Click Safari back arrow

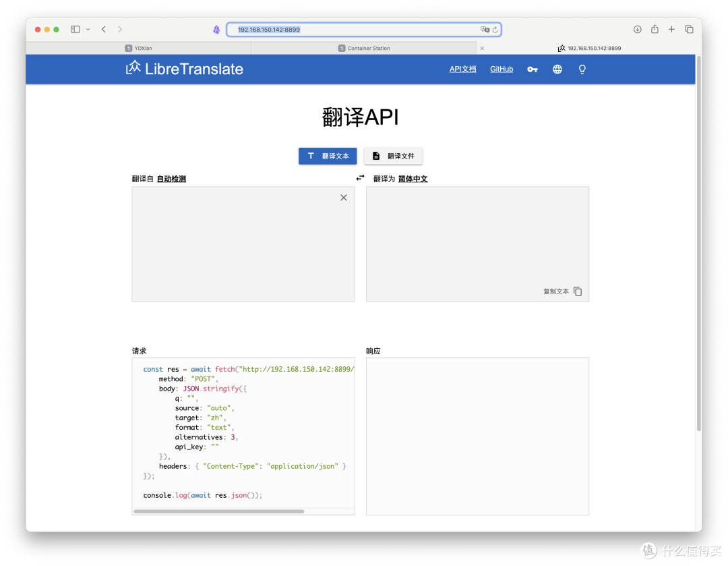pos(104,29)
